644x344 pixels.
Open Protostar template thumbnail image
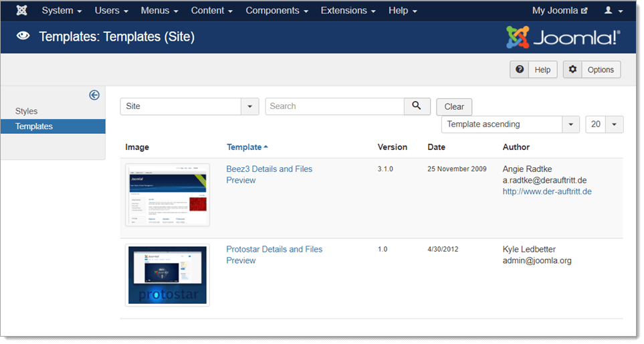pyautogui.click(x=168, y=275)
